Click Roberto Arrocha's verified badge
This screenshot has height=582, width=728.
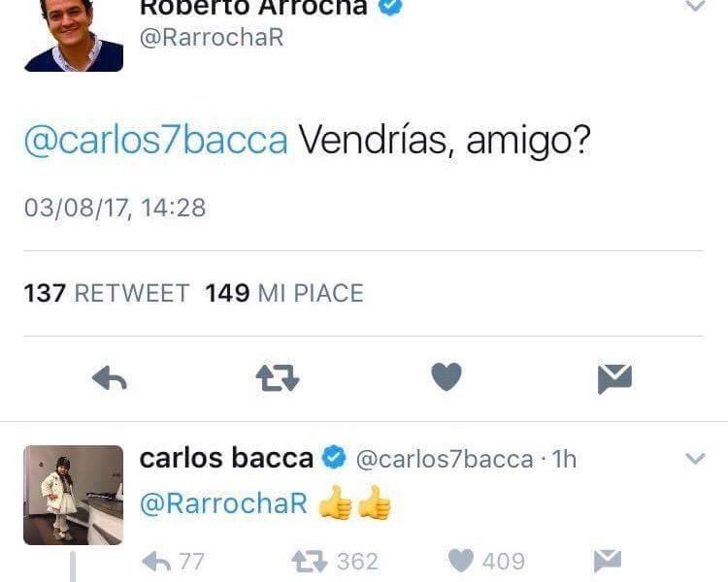(x=391, y=6)
